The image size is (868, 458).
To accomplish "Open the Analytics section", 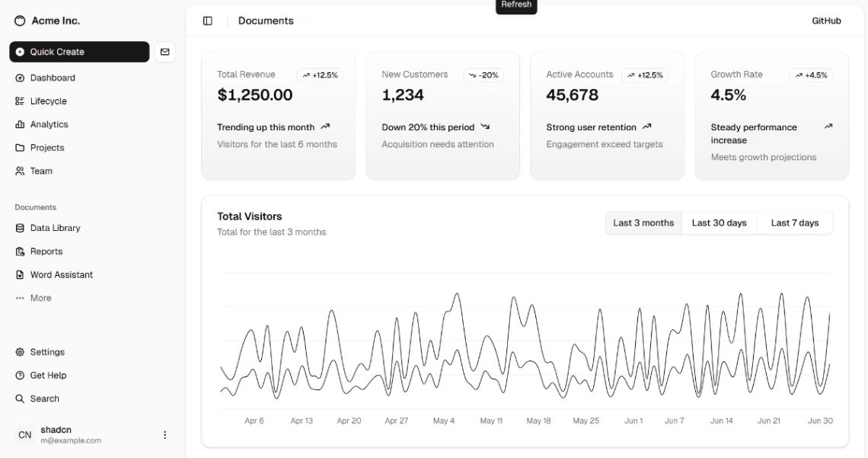I will coord(50,124).
